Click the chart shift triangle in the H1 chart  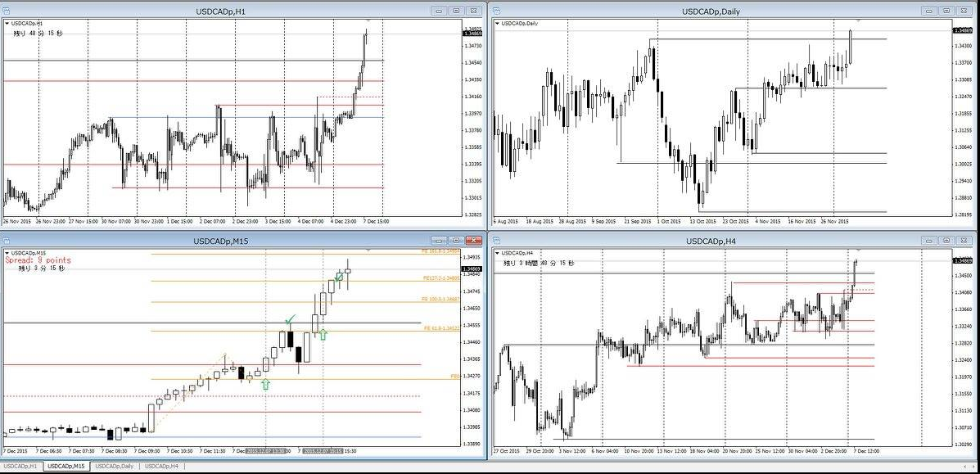click(368, 20)
